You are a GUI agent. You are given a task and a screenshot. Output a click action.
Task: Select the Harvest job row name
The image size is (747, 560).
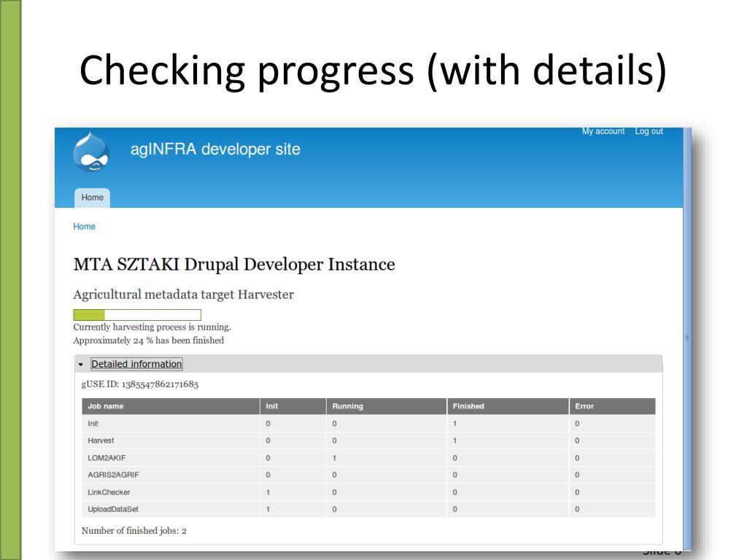coord(101,441)
